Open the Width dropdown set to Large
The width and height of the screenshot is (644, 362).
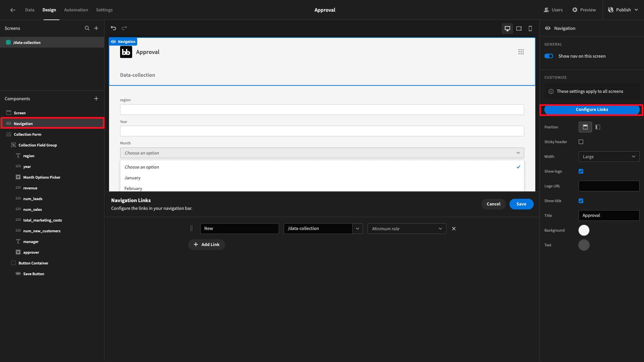[x=609, y=157]
